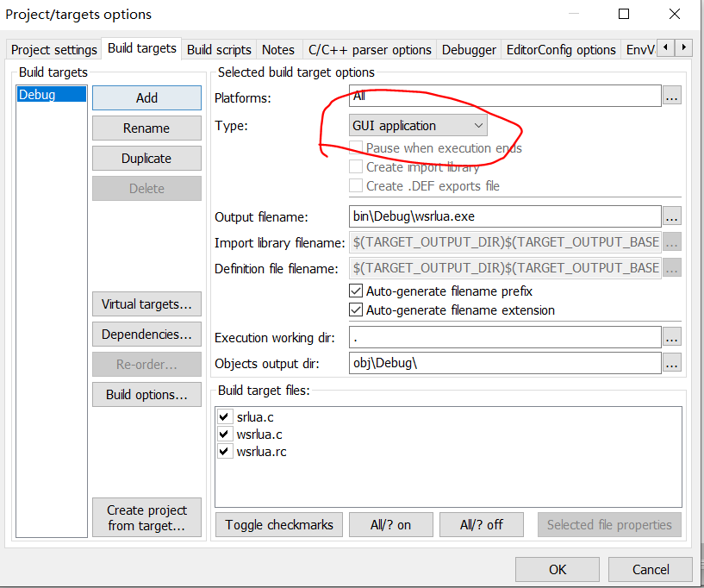Click the Platforms browse ellipsis button
Image resolution: width=704 pixels, height=588 pixels.
671,96
